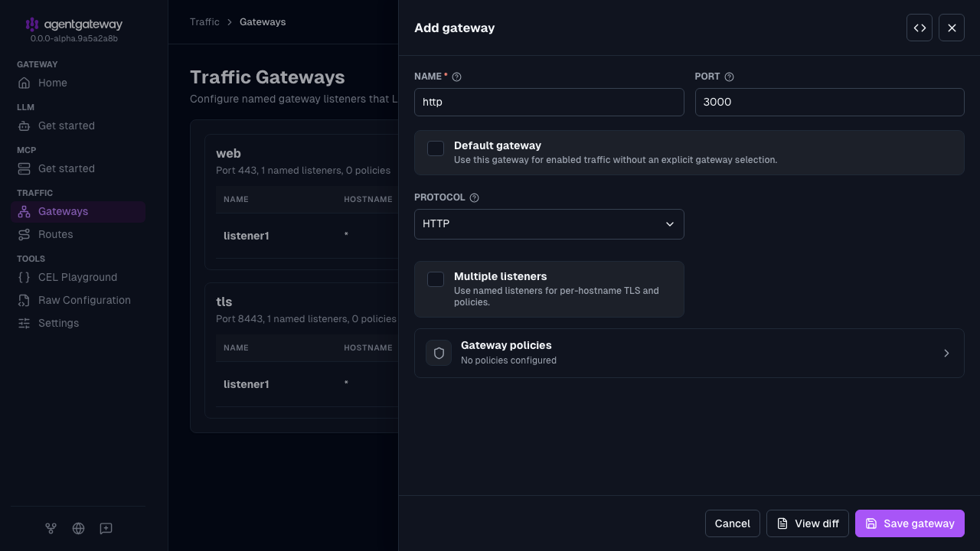Click version text 0.0.0-alpha.9a5a2a8b

tap(74, 38)
